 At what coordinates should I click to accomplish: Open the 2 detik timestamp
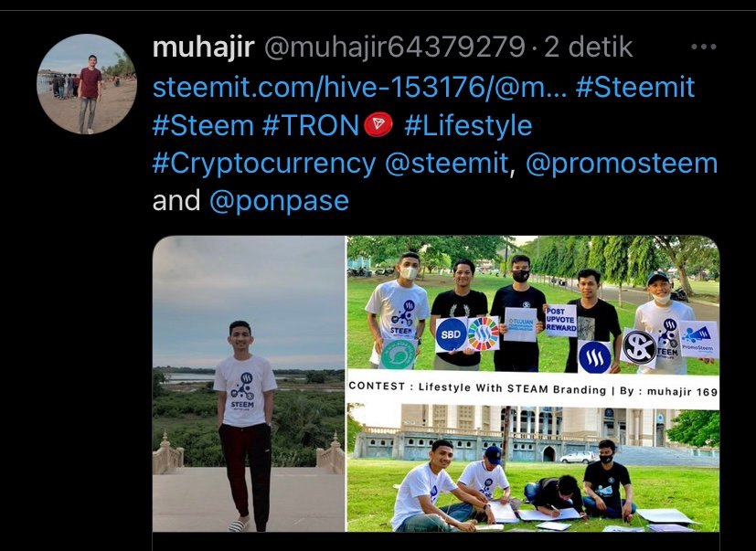[x=588, y=48]
